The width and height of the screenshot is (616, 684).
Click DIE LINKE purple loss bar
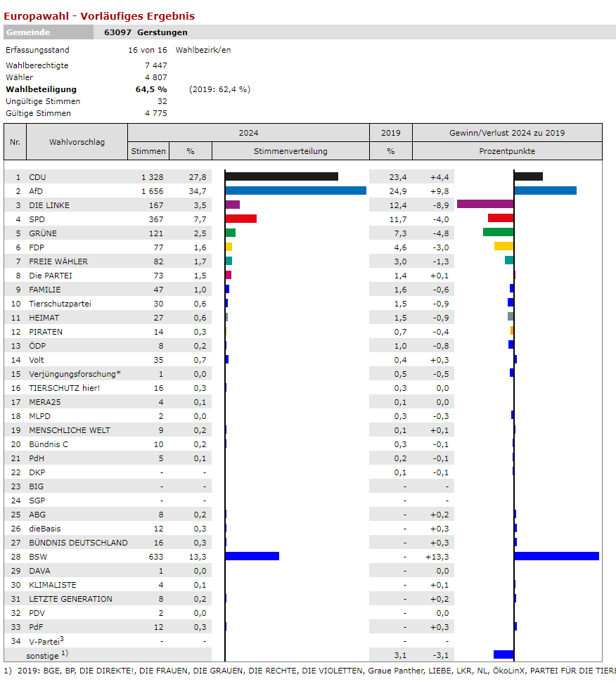(x=485, y=205)
